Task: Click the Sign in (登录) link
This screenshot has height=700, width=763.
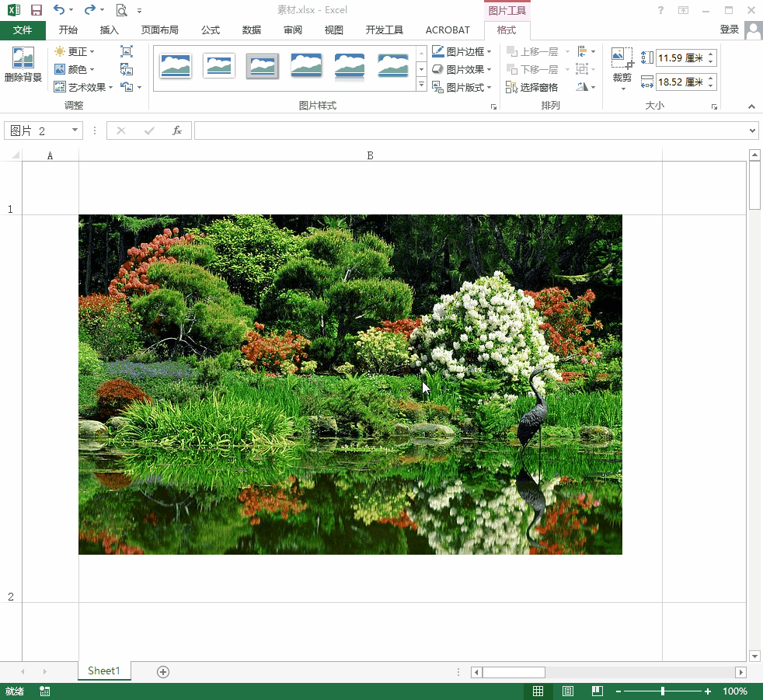Action: click(x=729, y=30)
